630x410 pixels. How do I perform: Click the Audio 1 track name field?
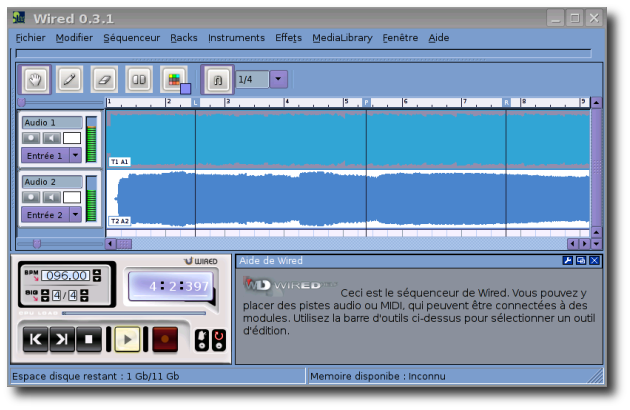click(x=52, y=123)
